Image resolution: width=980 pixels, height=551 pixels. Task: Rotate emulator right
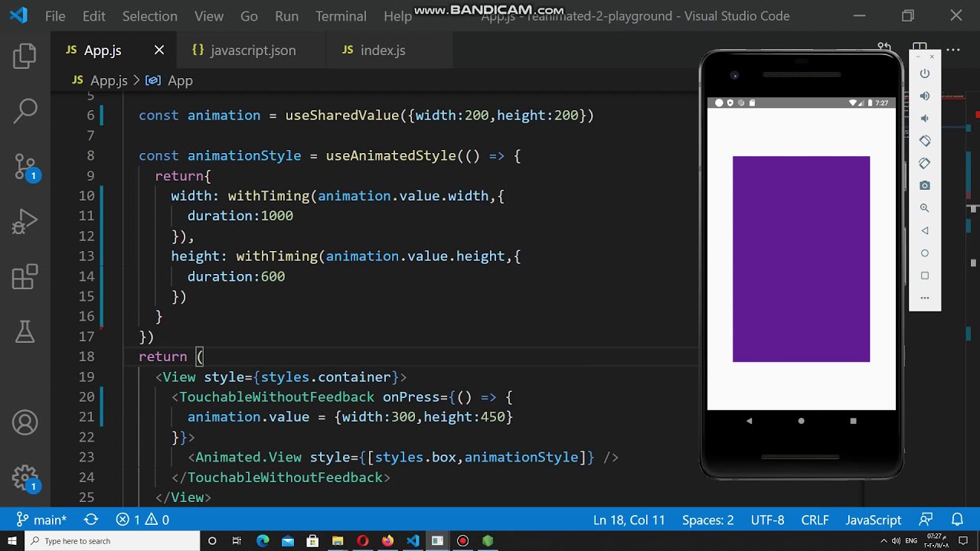click(x=925, y=163)
